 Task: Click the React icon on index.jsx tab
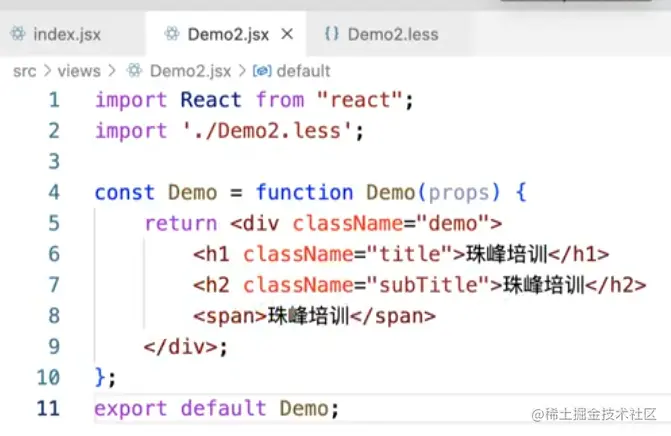18,34
